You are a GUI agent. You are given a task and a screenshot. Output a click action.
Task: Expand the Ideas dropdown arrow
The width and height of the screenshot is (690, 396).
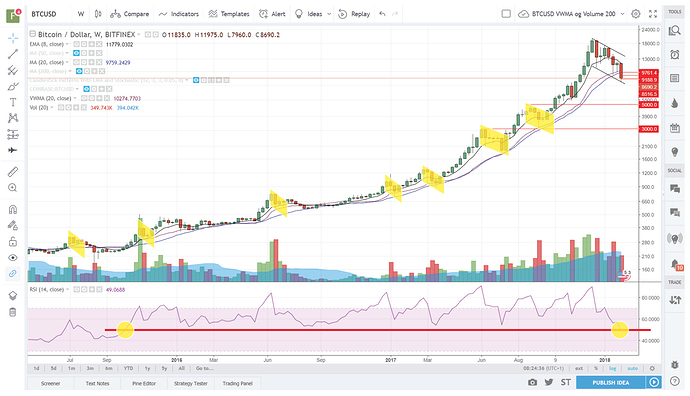point(329,14)
